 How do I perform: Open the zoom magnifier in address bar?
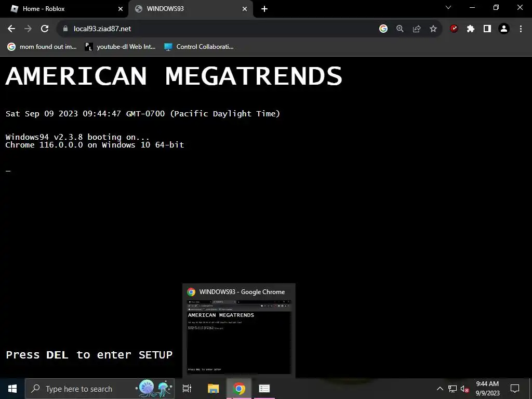[400, 29]
